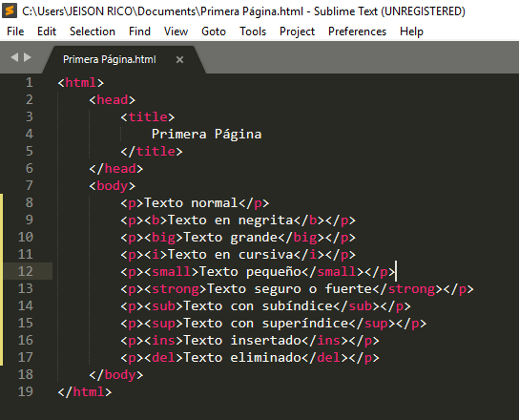Click the opening sub tag on line 14
Image resolution: width=519 pixels, height=420 pixels.
click(163, 306)
